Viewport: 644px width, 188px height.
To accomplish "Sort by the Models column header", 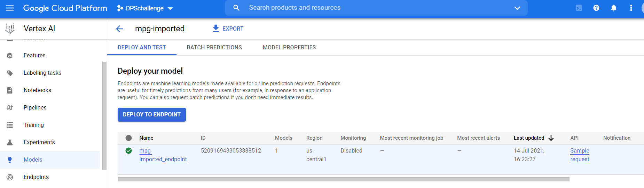I will click(x=284, y=138).
